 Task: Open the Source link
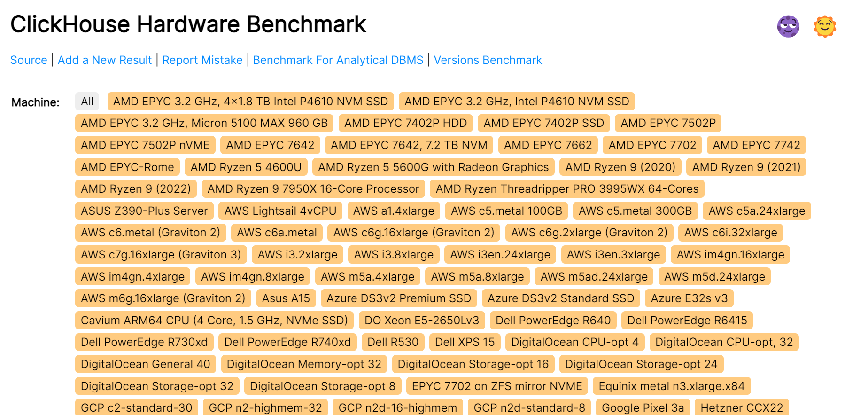tap(29, 60)
